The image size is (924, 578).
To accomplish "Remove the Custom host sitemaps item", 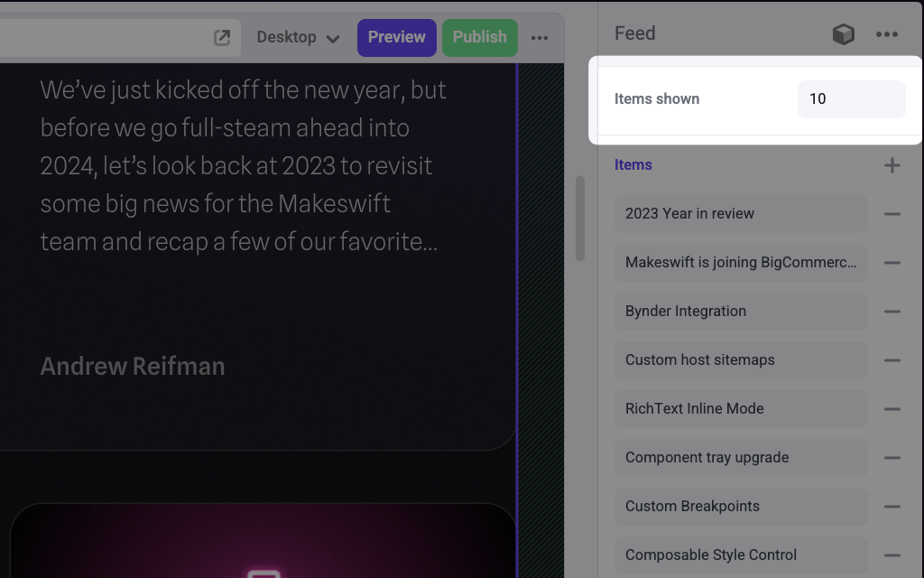I will coord(892,360).
